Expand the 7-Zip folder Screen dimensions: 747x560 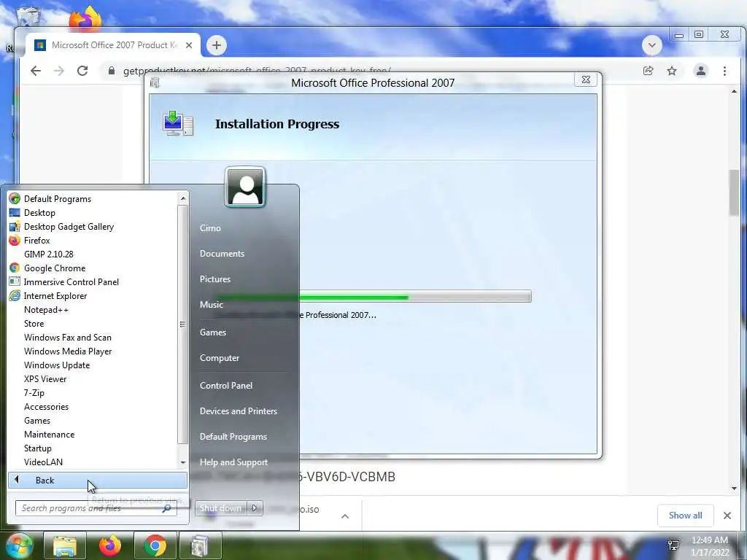(x=34, y=393)
